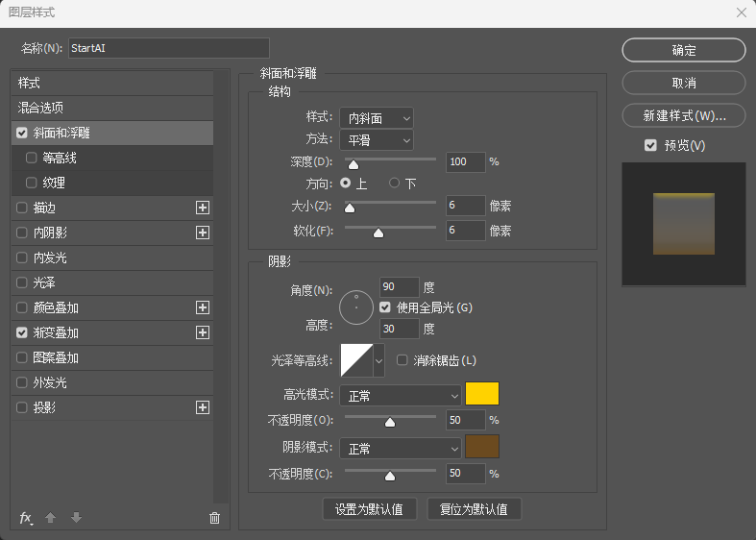This screenshot has height=540, width=756.
Task: Select direction 上 radio button
Action: pyautogui.click(x=345, y=183)
